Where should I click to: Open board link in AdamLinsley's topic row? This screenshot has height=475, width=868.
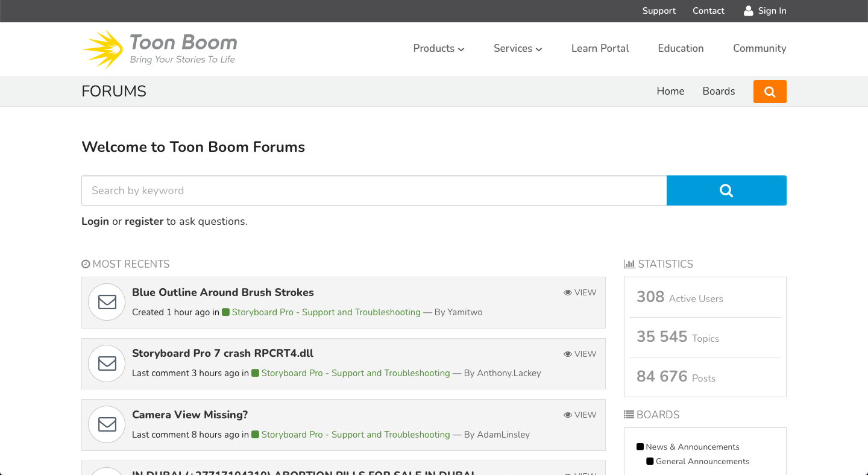pos(356,435)
